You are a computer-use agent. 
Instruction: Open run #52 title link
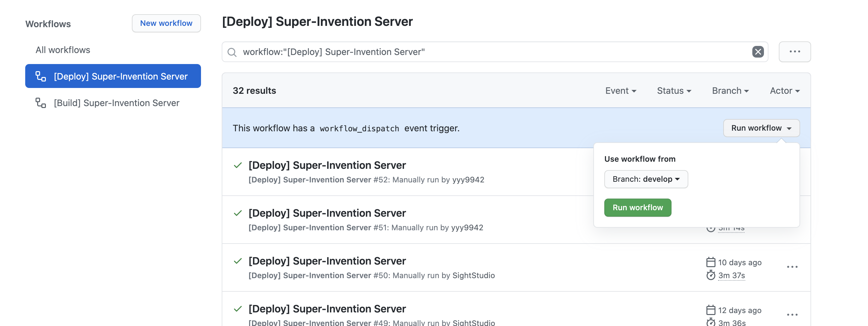point(327,165)
